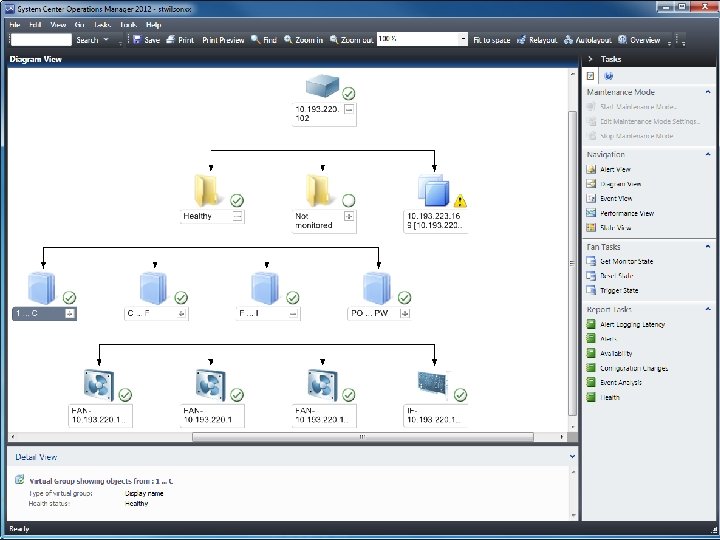Viewport: 720px width, 540px height.
Task: Select the PO ... PW group icon
Action: [x=377, y=288]
